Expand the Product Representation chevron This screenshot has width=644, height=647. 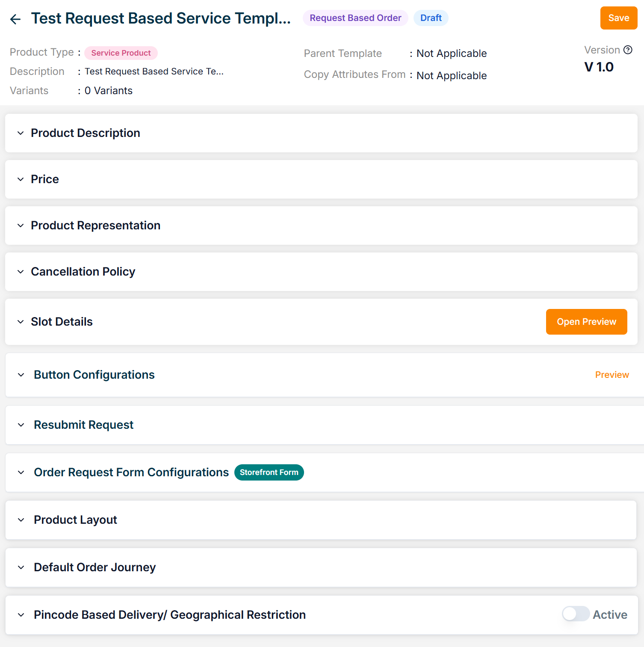[x=21, y=226]
